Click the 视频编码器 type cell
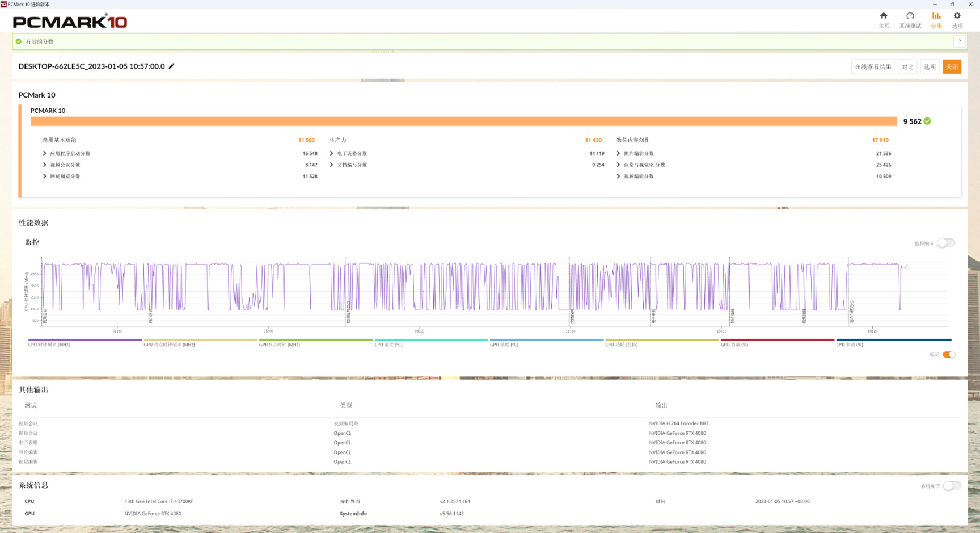Screen dimensions: 980x533 pyautogui.click(x=346, y=423)
